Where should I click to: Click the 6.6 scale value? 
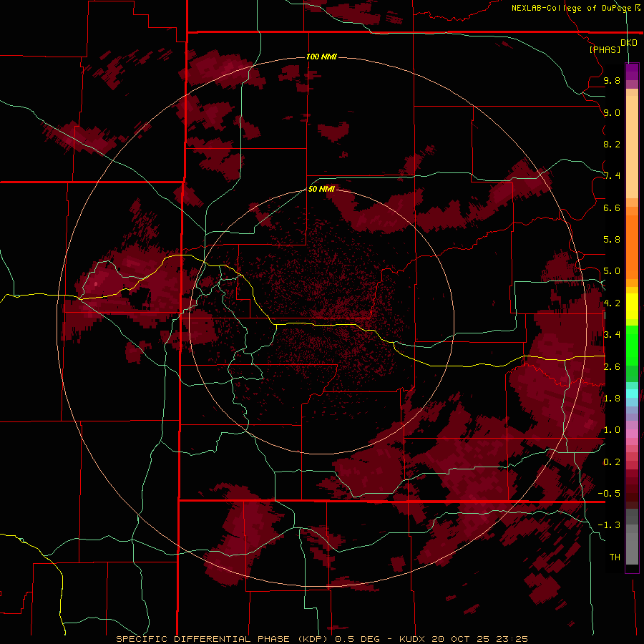[x=612, y=208]
